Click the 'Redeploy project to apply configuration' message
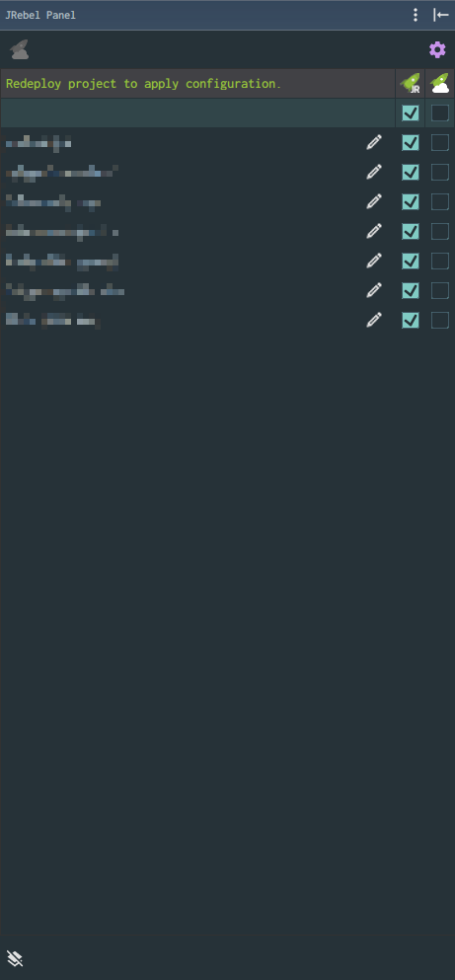Viewport: 455px width, 980px height. (143, 84)
